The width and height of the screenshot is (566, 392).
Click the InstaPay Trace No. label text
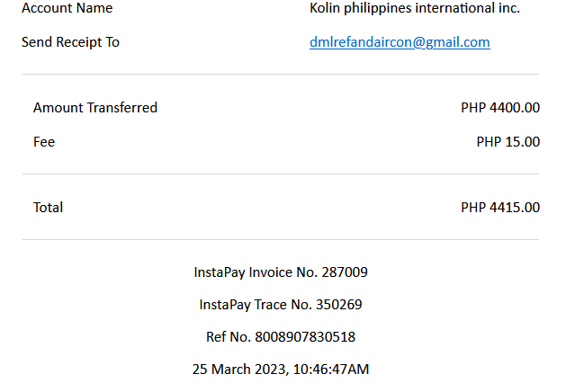pyautogui.click(x=255, y=305)
